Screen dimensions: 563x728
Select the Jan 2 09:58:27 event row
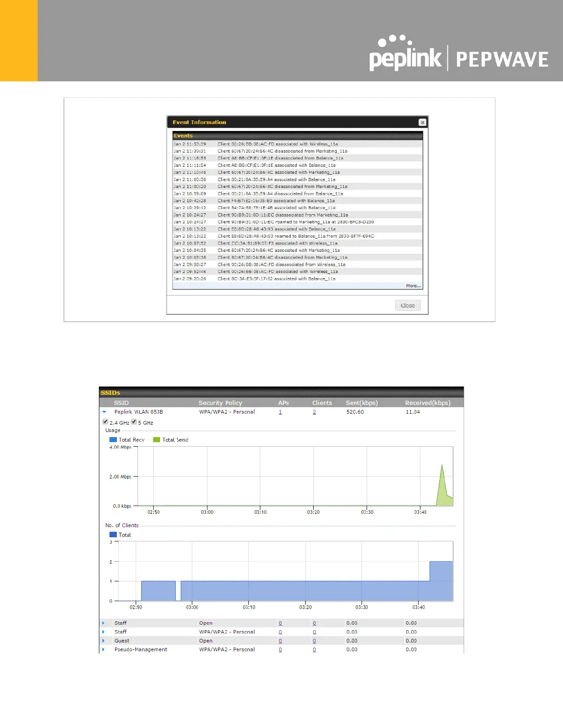coord(298,264)
